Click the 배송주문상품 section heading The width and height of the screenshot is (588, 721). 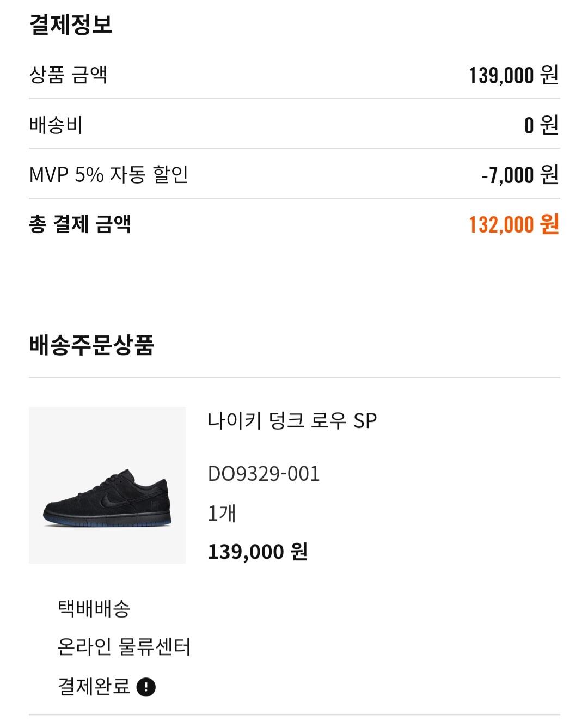pyautogui.click(x=91, y=345)
